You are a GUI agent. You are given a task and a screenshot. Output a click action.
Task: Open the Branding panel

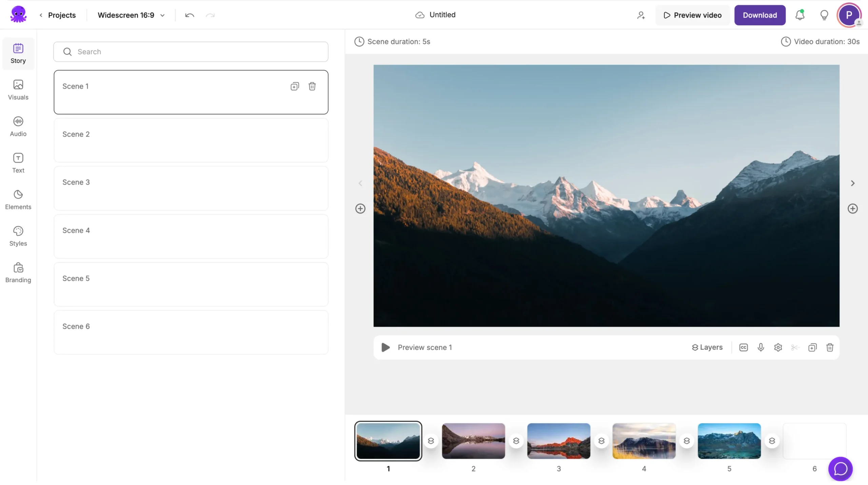[x=18, y=273]
